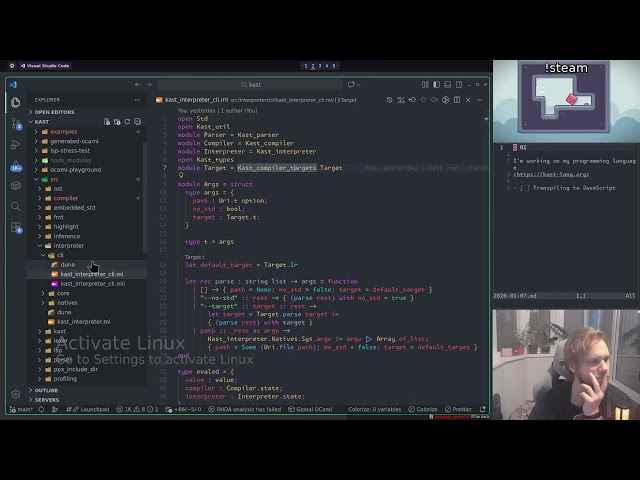Toggle Prettier in status bar
This screenshot has height=480, width=640.
(x=458, y=409)
